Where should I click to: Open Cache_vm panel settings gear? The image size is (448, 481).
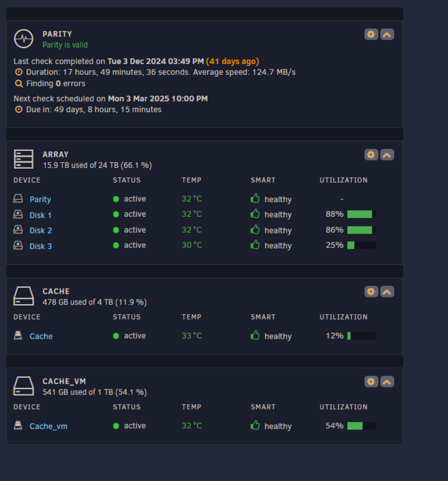(x=371, y=382)
